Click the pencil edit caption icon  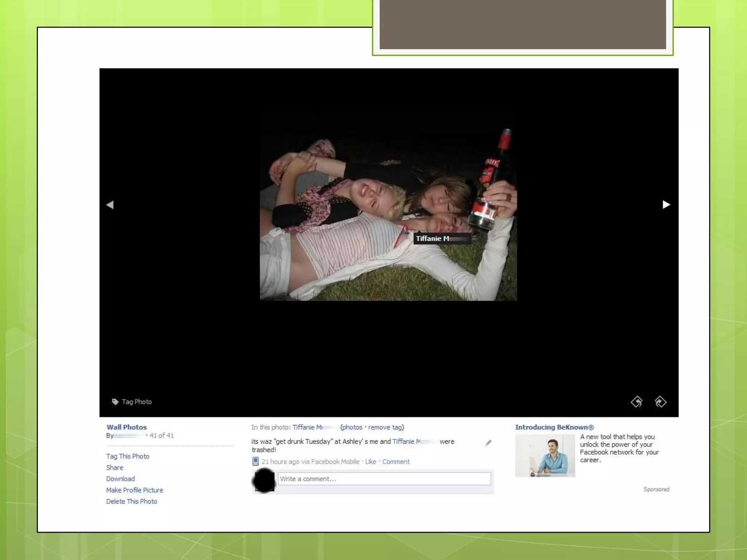point(488,443)
